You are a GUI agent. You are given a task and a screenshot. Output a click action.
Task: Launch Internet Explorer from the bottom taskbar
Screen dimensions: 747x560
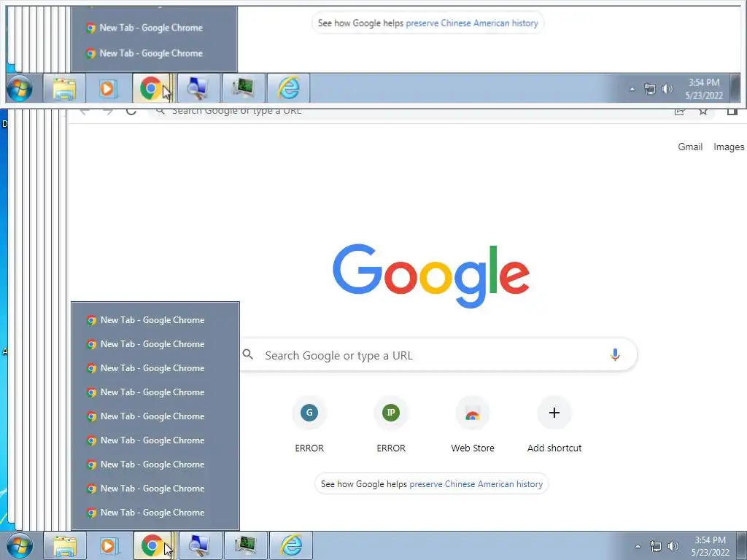[x=290, y=545]
